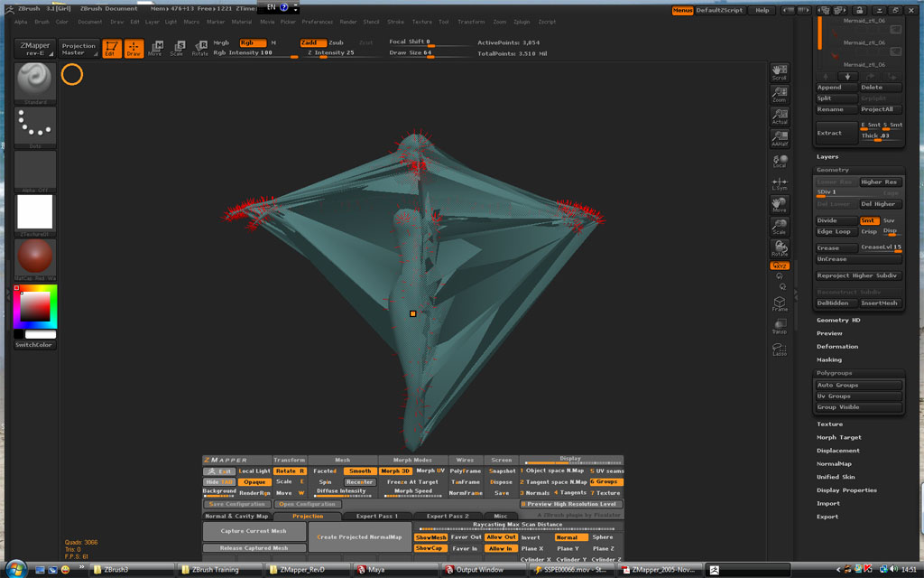This screenshot has height=578, width=924.
Task: Open the white texture selector
Action: pyautogui.click(x=35, y=215)
